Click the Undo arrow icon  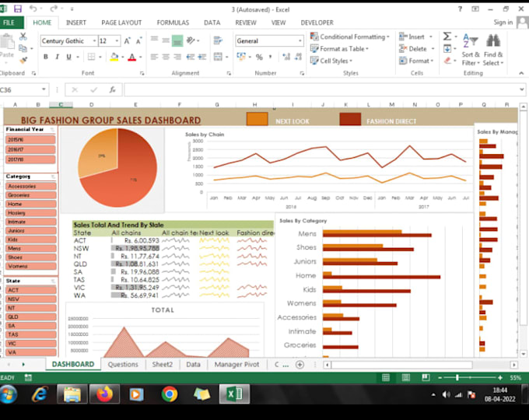pos(33,9)
